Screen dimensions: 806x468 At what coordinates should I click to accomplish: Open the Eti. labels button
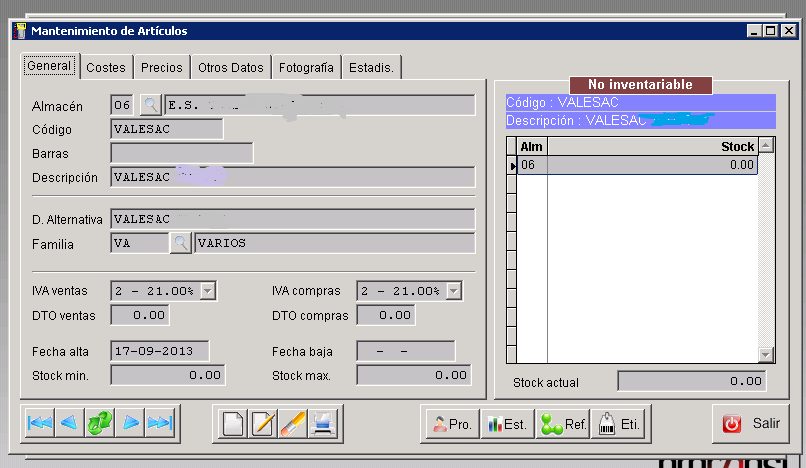pyautogui.click(x=618, y=424)
